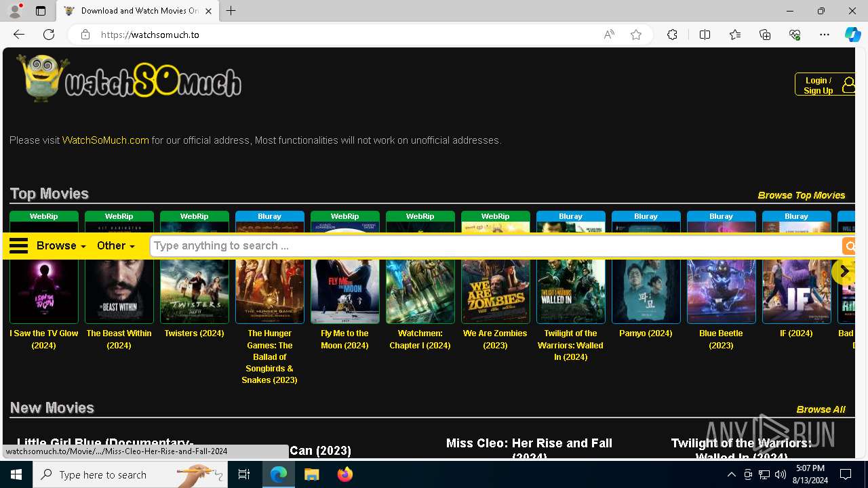Open Browse Top Movies link

(x=801, y=195)
